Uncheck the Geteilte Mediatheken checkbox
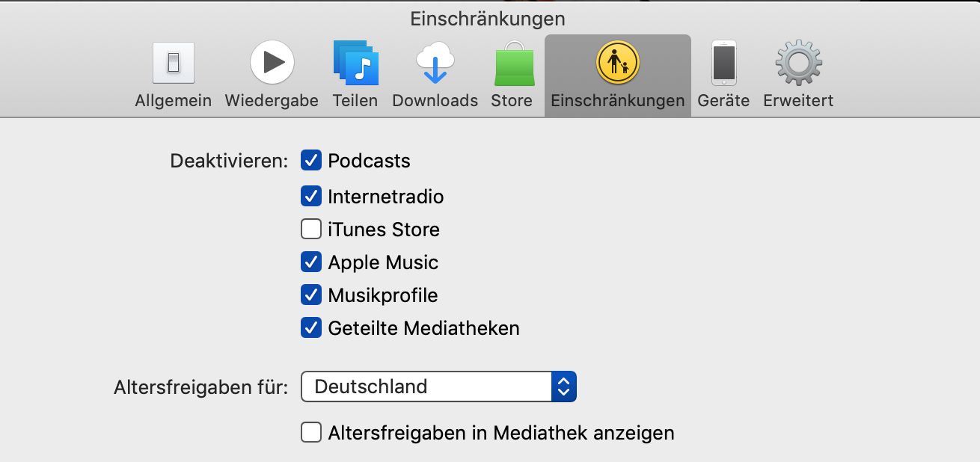This screenshot has width=980, height=462. click(x=311, y=327)
